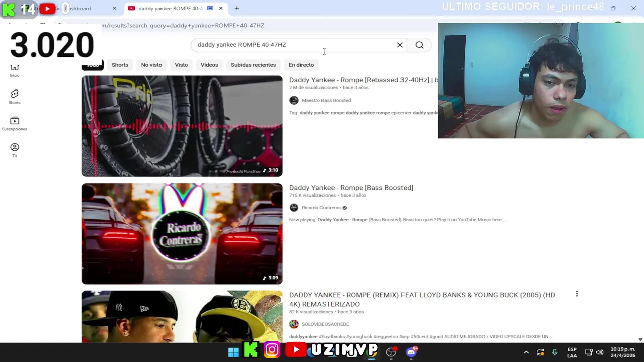Click the 3:09 duration badge
Viewport: 644px width, 362px height.
(271, 278)
